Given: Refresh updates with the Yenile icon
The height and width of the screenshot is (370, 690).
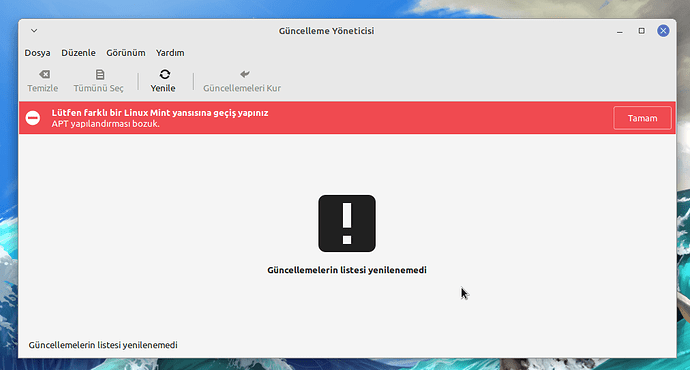Looking at the screenshot, I should click(165, 74).
